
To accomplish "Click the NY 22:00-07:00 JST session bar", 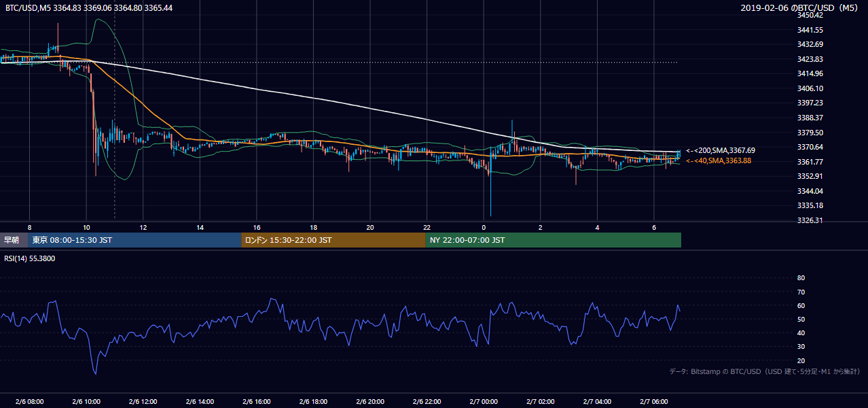I will tap(554, 240).
